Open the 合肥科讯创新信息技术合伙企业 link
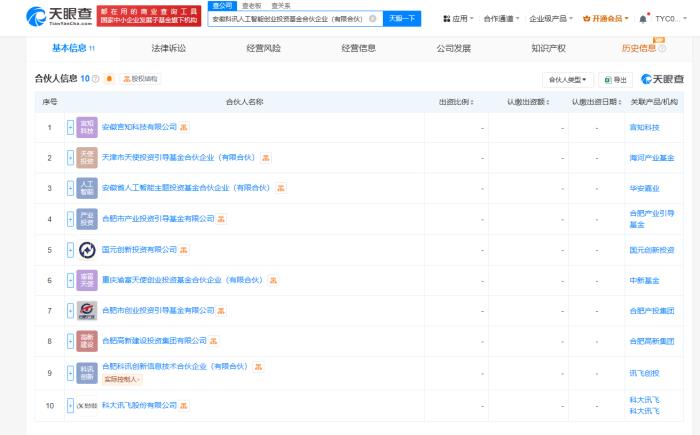700x435 pixels. (175, 367)
